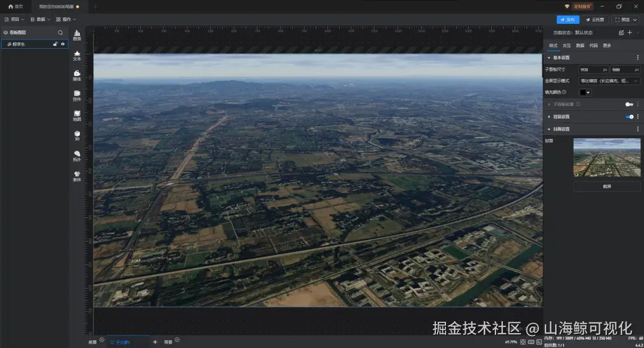Toggle the lock on the 鲸孪生 layer
The image size is (644, 348).
click(55, 44)
